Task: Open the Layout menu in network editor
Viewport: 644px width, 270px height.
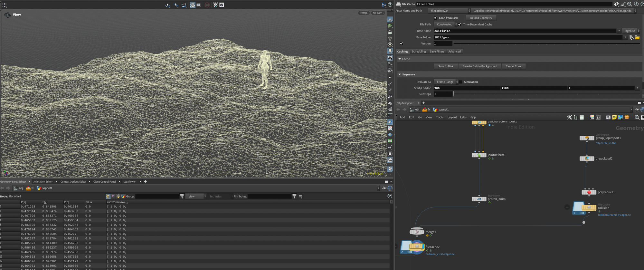Action: click(x=452, y=117)
